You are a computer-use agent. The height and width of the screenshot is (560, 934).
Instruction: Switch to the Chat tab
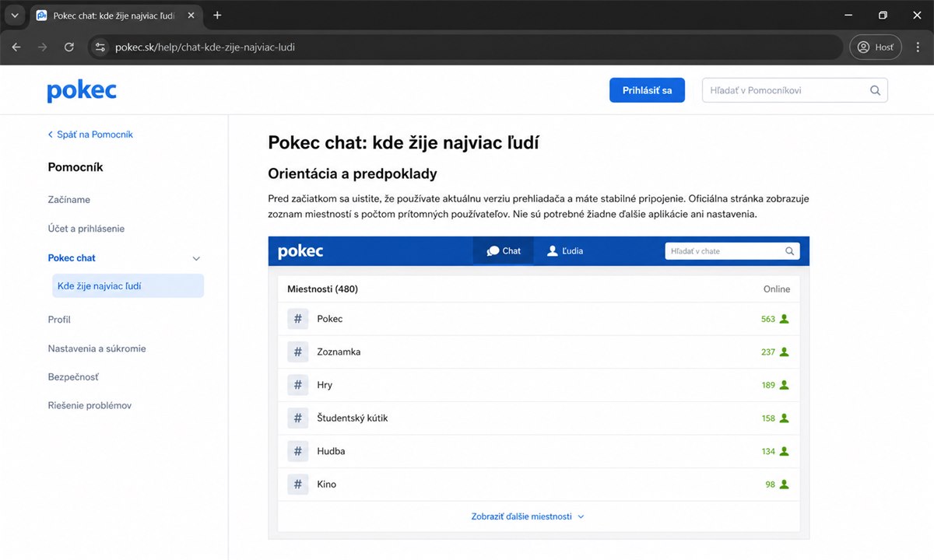click(504, 251)
